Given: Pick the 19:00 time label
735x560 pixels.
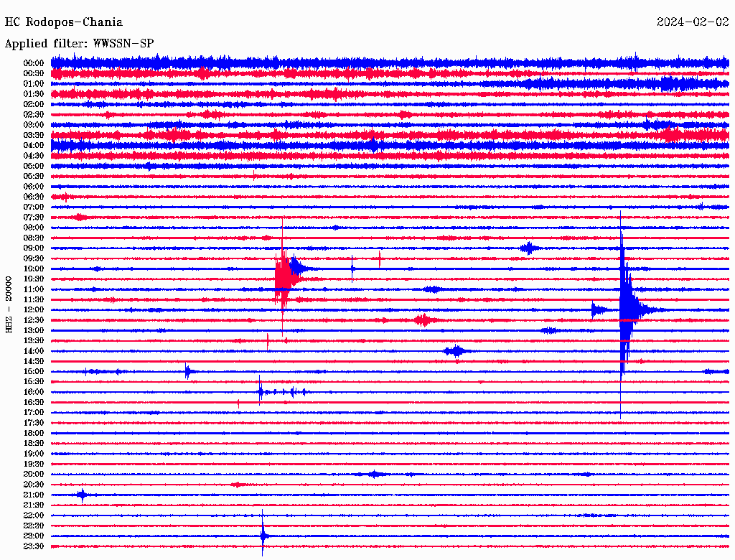Looking at the screenshot, I should [34, 454].
